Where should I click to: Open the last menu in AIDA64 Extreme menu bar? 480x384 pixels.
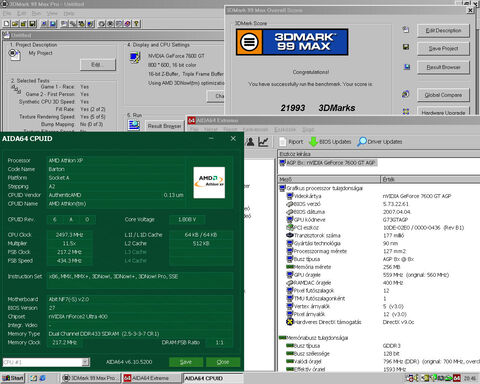pos(308,129)
